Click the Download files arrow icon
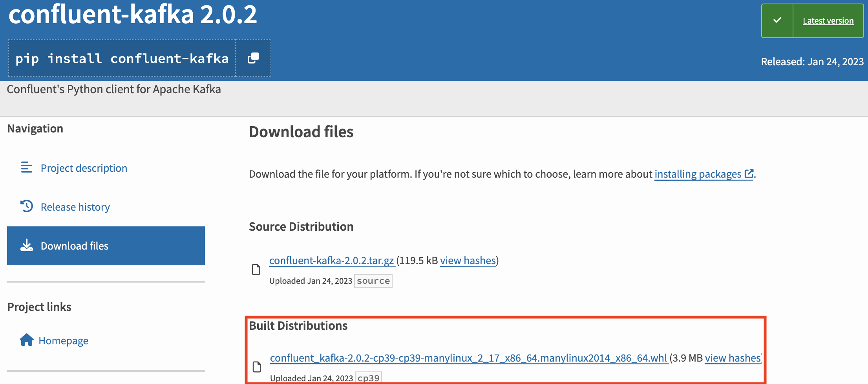Screen dimensions: 868x384 27,245
